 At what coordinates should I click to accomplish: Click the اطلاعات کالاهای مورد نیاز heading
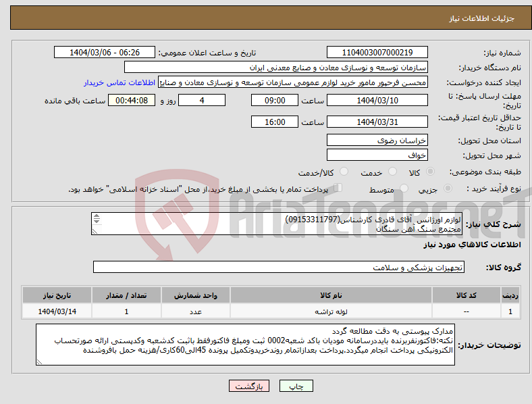pos(472,245)
